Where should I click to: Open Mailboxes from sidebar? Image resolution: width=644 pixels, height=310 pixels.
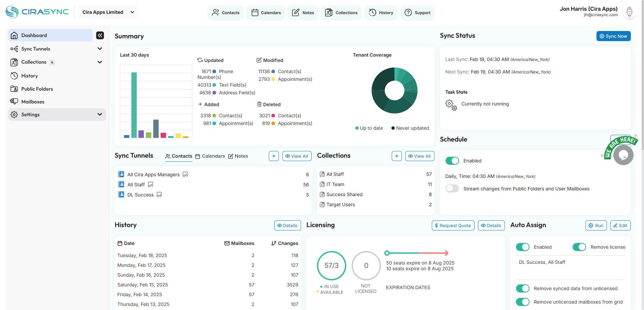(x=33, y=102)
